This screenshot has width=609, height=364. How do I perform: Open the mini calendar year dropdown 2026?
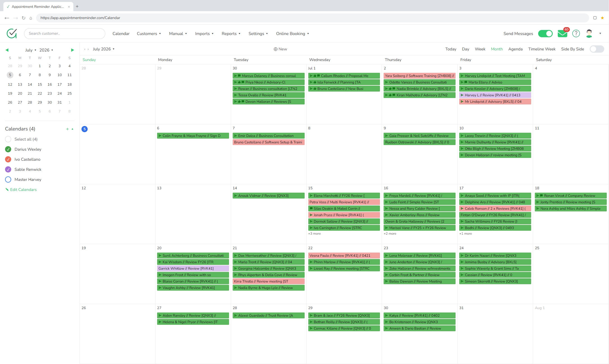pyautogui.click(x=46, y=50)
